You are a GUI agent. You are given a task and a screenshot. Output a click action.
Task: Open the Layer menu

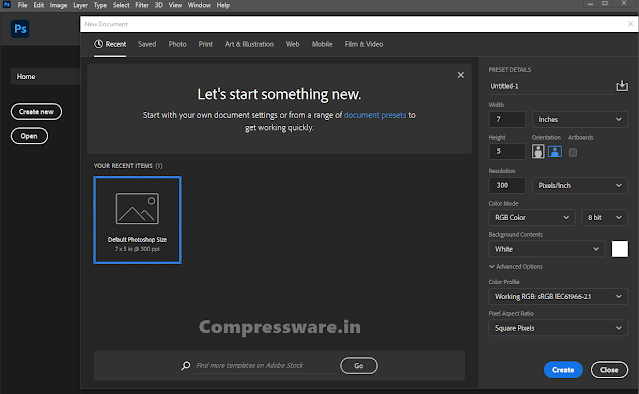(80, 5)
